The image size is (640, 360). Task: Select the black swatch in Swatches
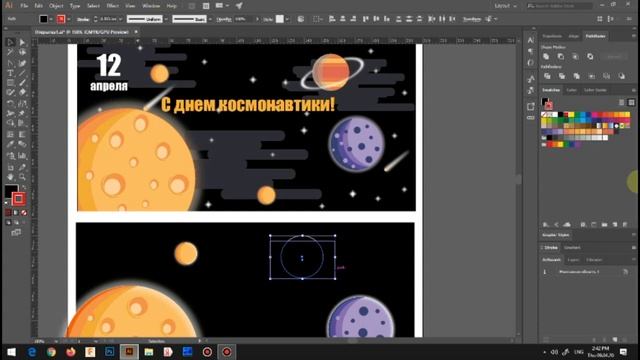click(560, 115)
